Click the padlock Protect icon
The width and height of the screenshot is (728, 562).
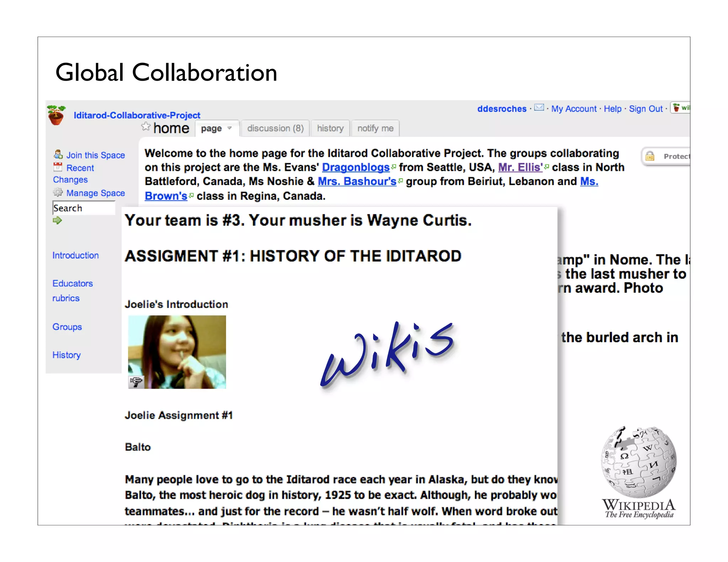tap(650, 156)
